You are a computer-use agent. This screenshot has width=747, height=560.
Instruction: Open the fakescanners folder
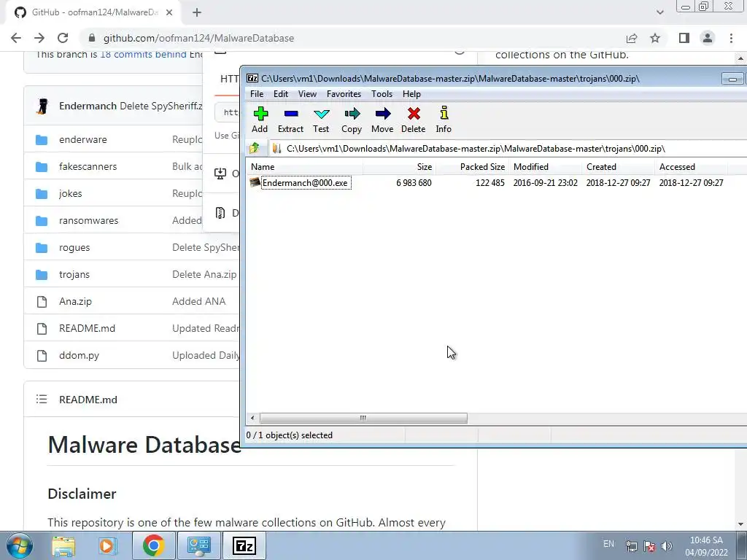[88, 167]
